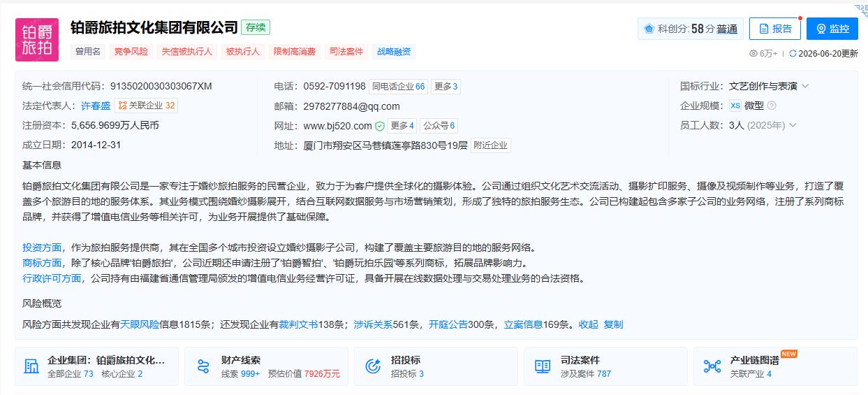Image resolution: width=868 pixels, height=395 pixels.
Task: Open the 涉诉关系 link
Action: [373, 324]
